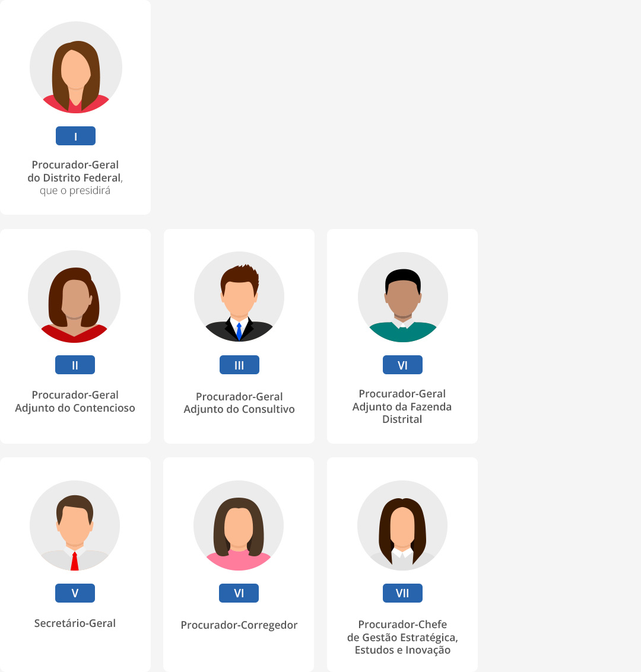Select the blue badge labeled V
Image resolution: width=641 pixels, height=672 pixels.
click(x=75, y=593)
